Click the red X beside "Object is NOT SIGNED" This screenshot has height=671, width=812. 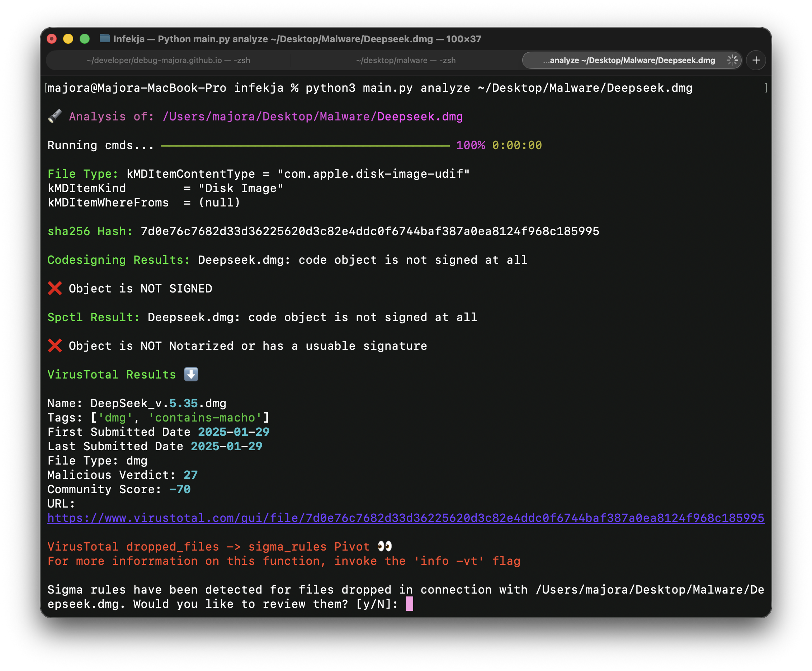(55, 288)
